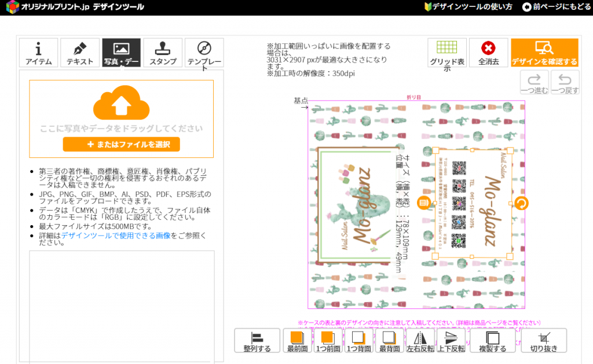The image size is (593, 364).
Task: Send selection to 最背面
Action: 389,341
